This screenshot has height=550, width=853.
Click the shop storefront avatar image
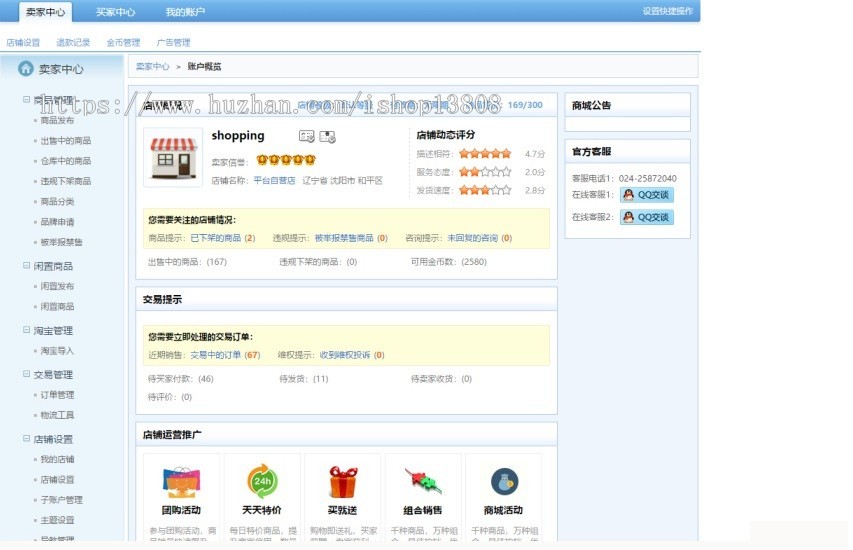pyautogui.click(x=173, y=157)
